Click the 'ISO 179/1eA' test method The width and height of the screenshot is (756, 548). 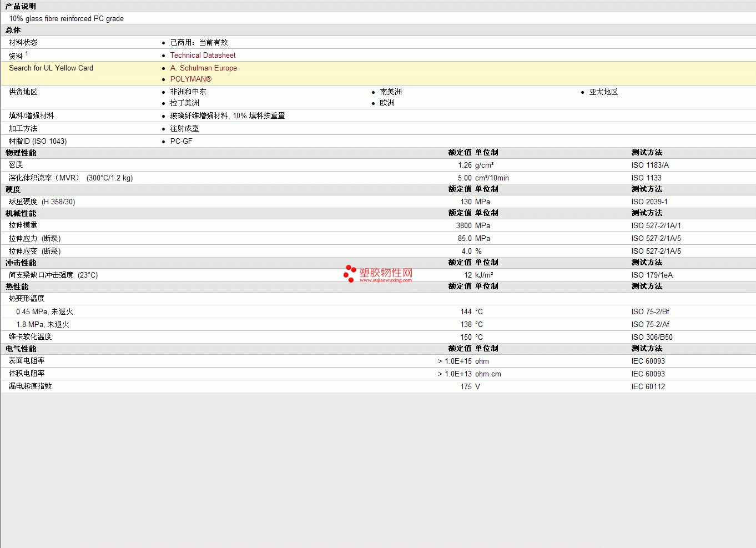[652, 275]
